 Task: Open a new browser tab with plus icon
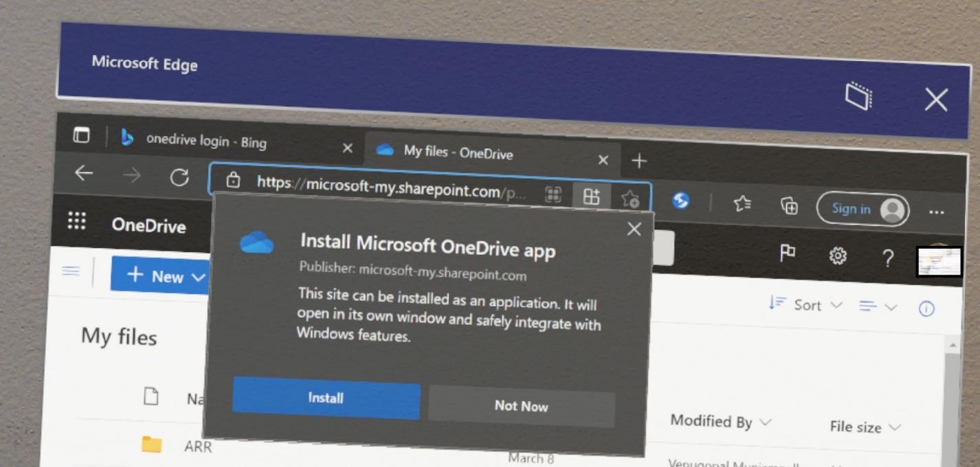pyautogui.click(x=638, y=161)
